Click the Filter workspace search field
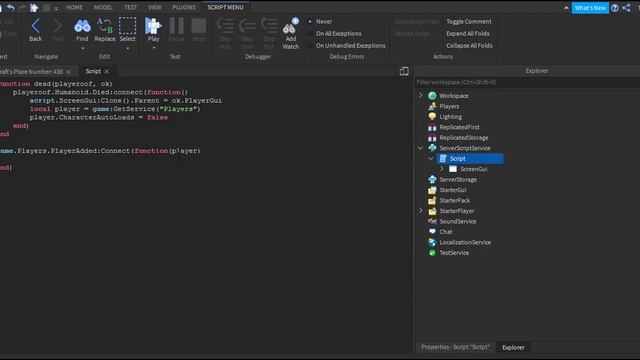The image size is (640, 360). click(527, 82)
